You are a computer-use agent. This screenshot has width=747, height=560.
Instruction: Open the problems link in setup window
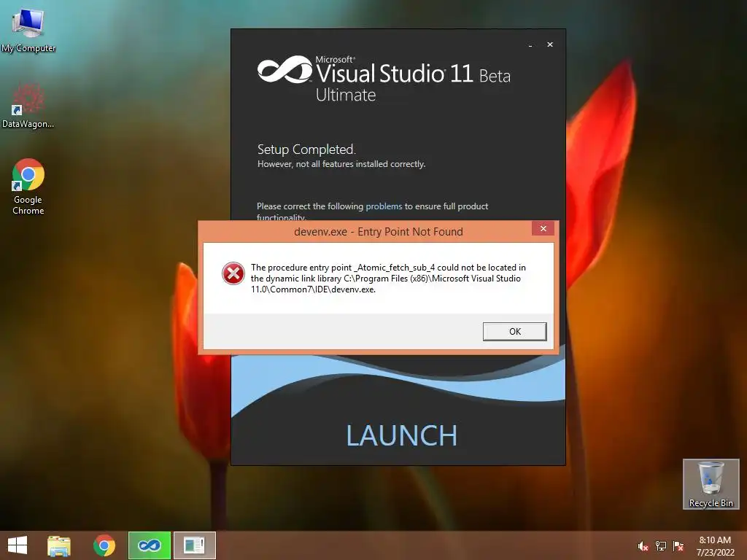point(384,206)
